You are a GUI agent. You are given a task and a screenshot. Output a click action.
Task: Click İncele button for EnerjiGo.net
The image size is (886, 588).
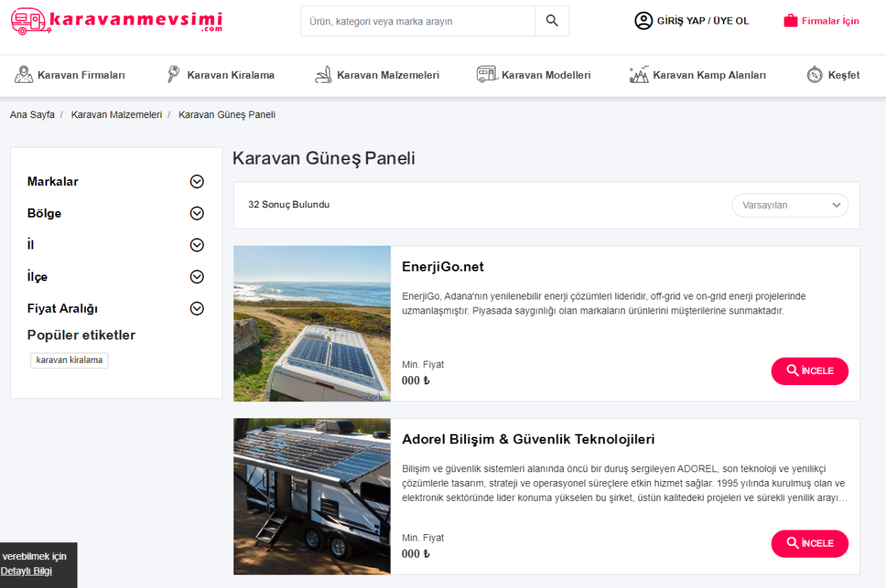809,371
